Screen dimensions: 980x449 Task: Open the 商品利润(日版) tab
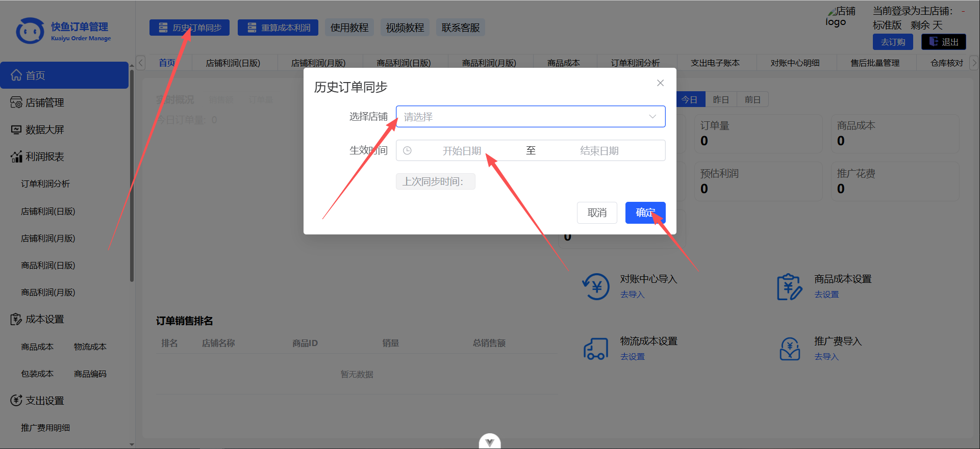(404, 63)
